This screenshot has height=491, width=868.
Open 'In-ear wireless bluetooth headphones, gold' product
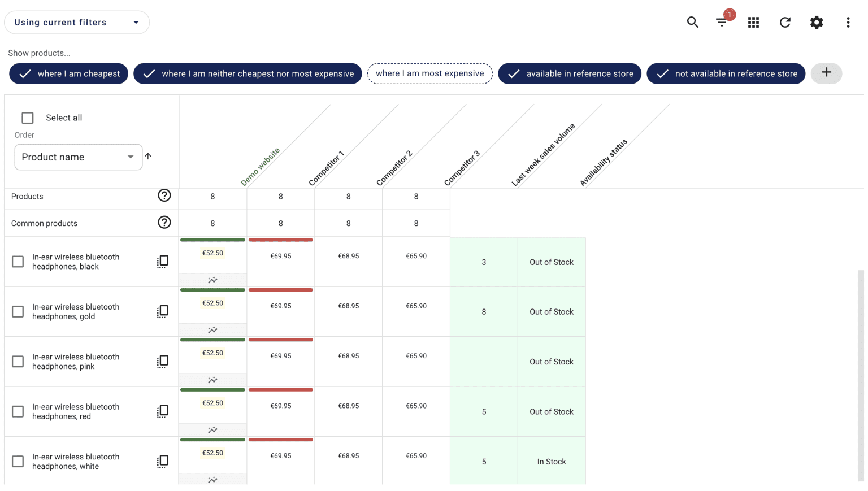pyautogui.click(x=76, y=311)
